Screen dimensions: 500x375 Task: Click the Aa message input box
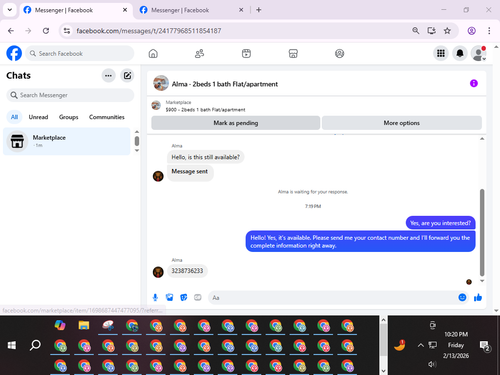[333, 297]
